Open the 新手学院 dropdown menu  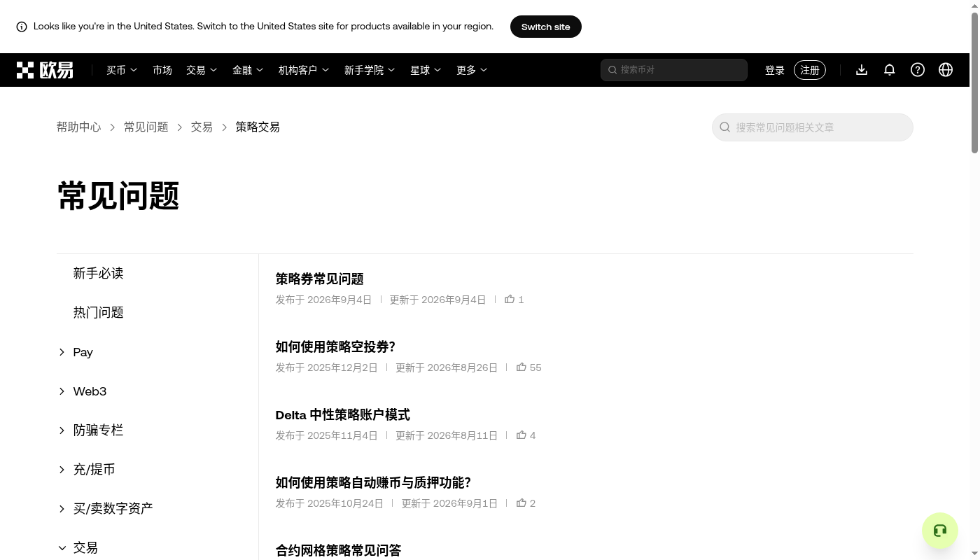370,70
